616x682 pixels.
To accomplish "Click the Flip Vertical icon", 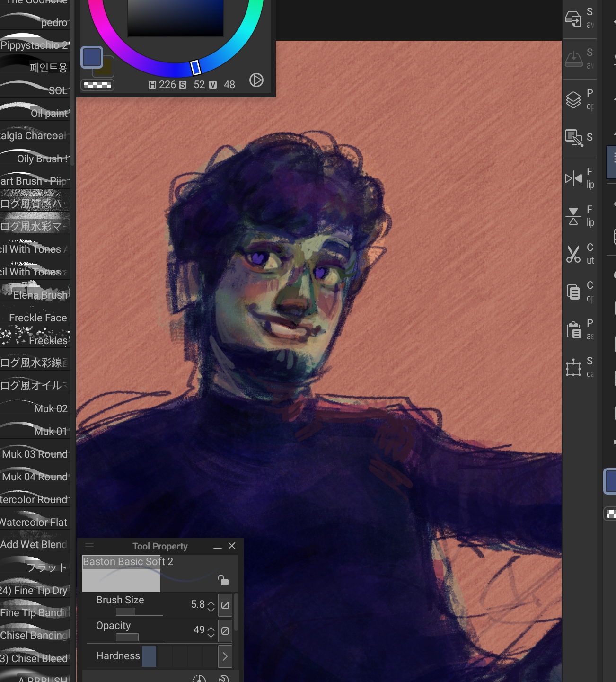I will [x=573, y=216].
